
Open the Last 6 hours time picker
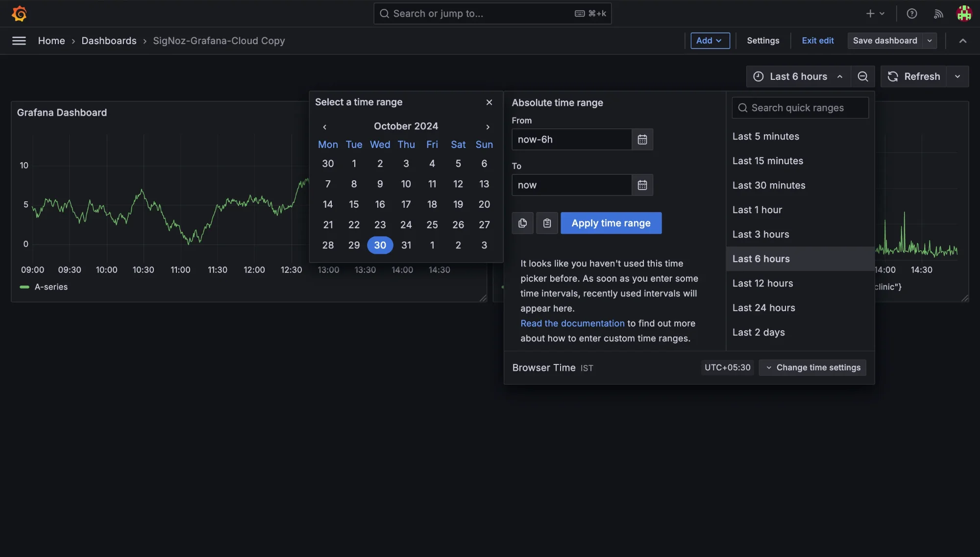(x=799, y=76)
